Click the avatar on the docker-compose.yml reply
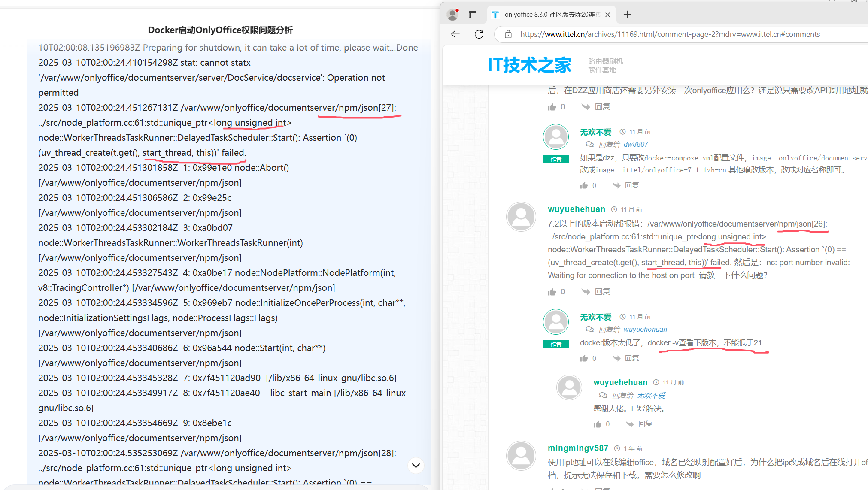 (556, 137)
